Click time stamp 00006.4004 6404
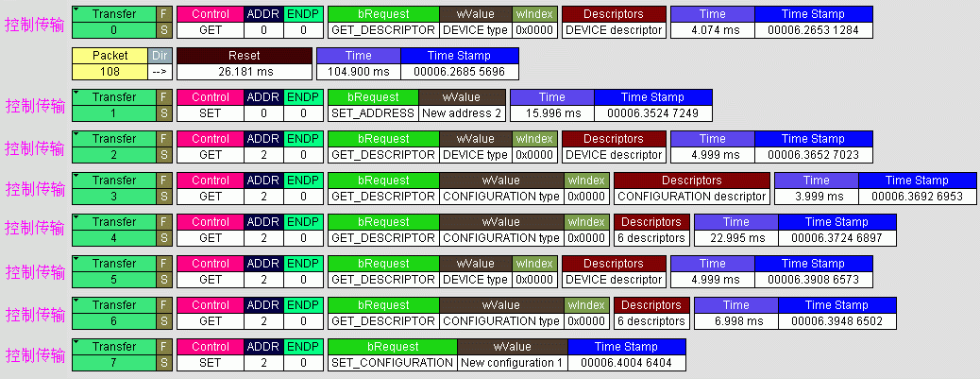The height and width of the screenshot is (379, 980). [626, 363]
